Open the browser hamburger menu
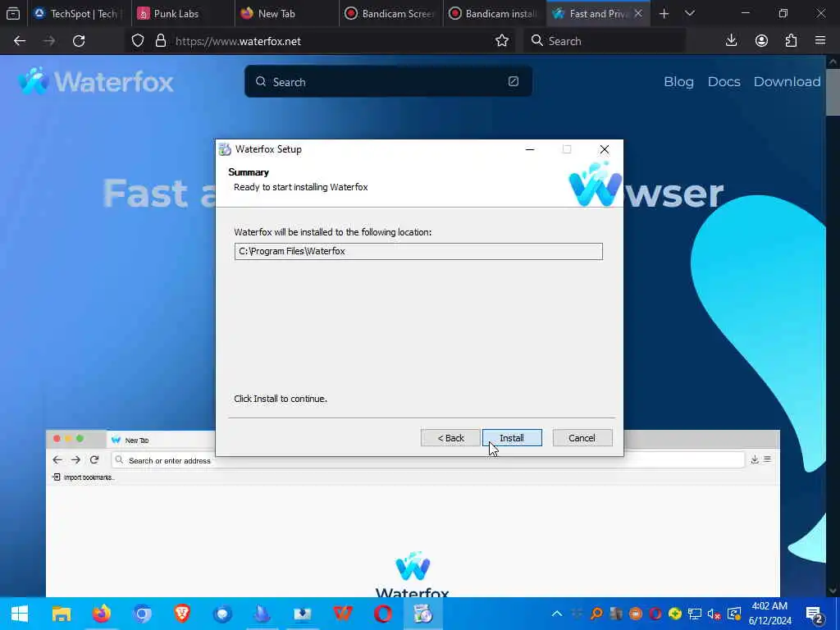The image size is (840, 630). tap(820, 41)
